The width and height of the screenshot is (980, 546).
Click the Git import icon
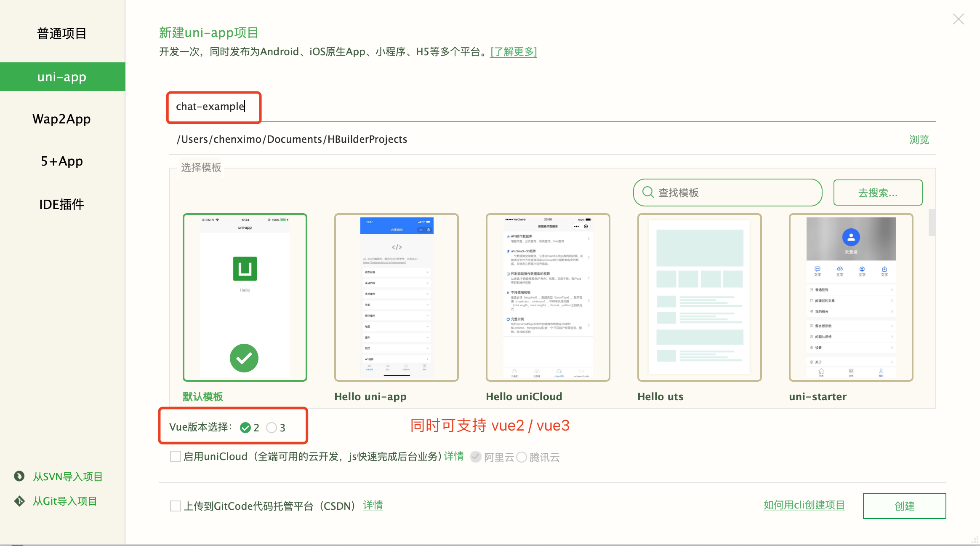click(19, 501)
